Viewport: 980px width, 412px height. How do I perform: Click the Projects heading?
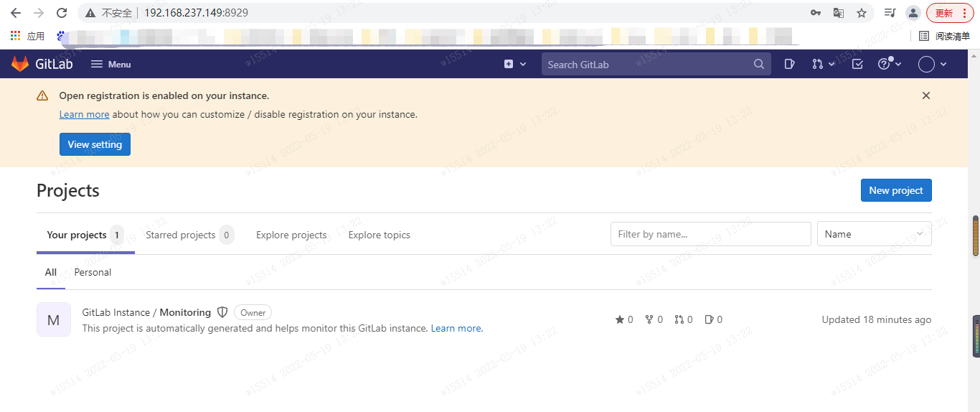point(68,190)
